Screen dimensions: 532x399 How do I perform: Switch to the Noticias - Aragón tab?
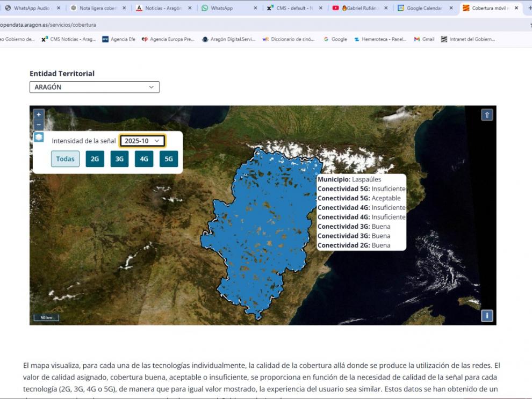161,8
